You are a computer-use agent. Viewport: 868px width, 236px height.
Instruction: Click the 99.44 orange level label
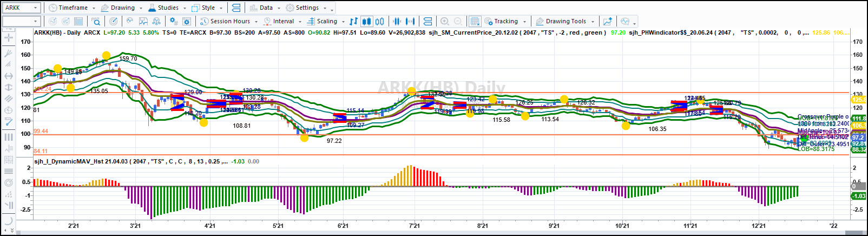tap(41, 132)
